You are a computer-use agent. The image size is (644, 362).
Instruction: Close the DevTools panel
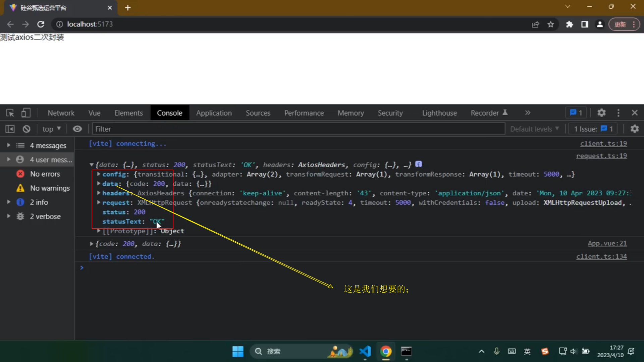click(635, 113)
